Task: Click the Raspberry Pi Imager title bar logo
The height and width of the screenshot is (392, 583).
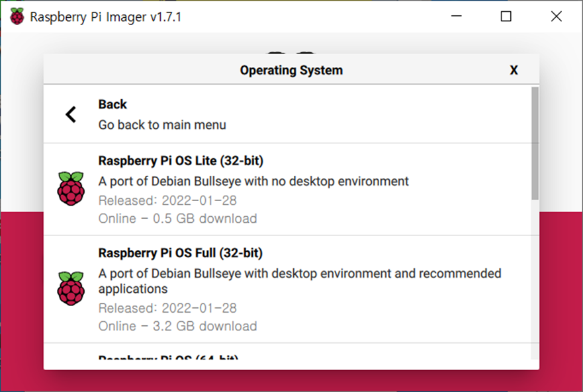Action: (x=17, y=17)
